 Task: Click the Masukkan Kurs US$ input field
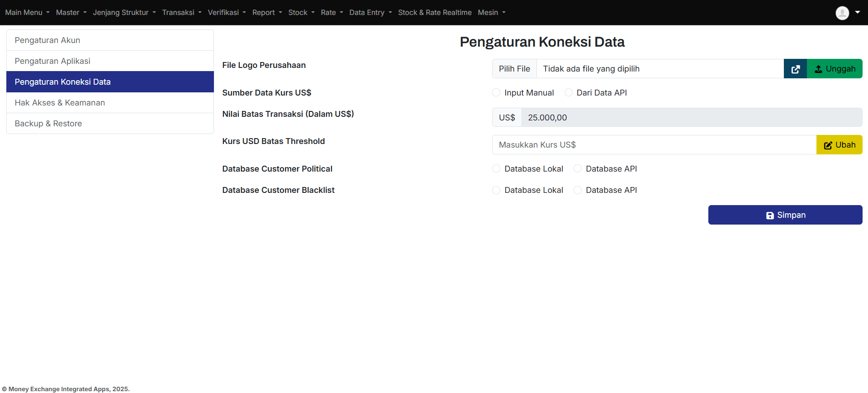(654, 145)
